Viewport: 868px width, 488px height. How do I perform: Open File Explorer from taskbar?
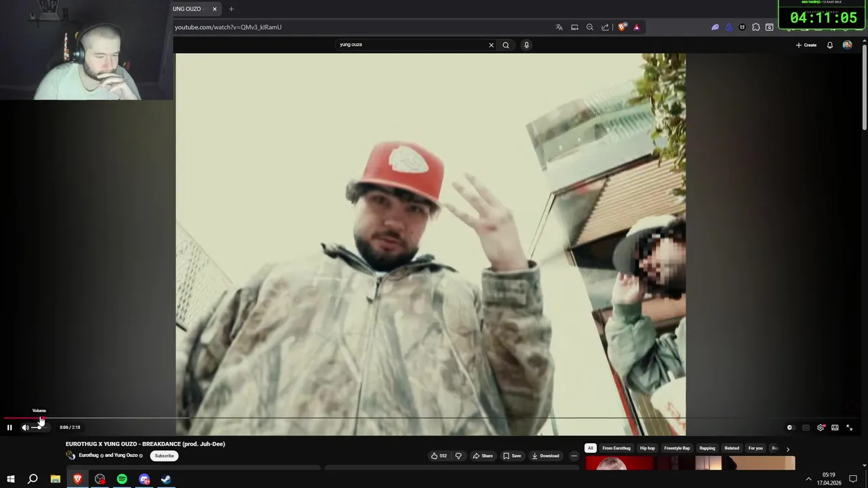coord(56,479)
